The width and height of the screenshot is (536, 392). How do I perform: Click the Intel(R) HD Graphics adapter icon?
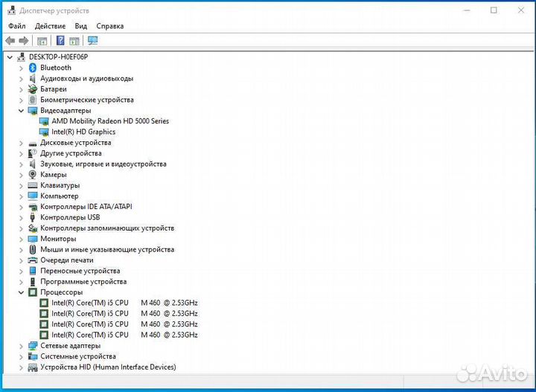tap(44, 132)
